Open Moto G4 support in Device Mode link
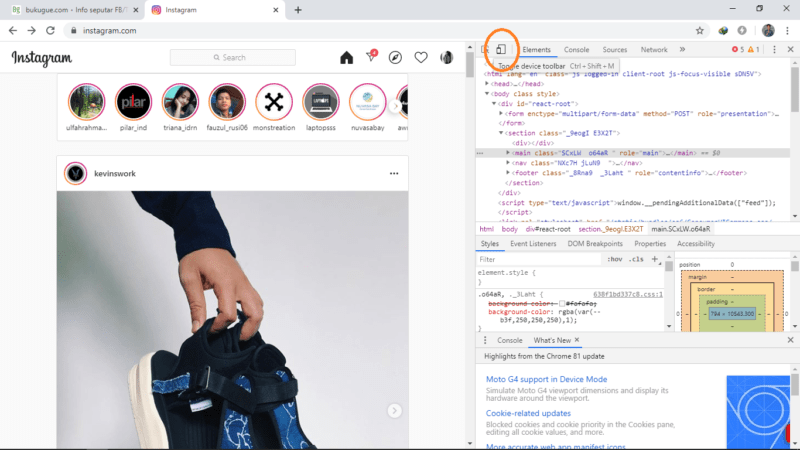The height and width of the screenshot is (450, 800). pyautogui.click(x=546, y=379)
